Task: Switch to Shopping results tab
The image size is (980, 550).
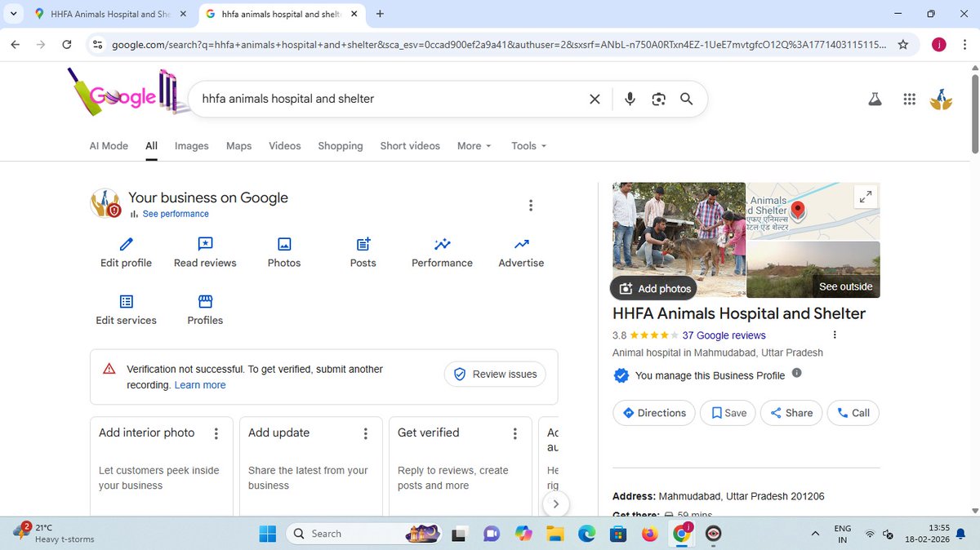Action: tap(341, 146)
